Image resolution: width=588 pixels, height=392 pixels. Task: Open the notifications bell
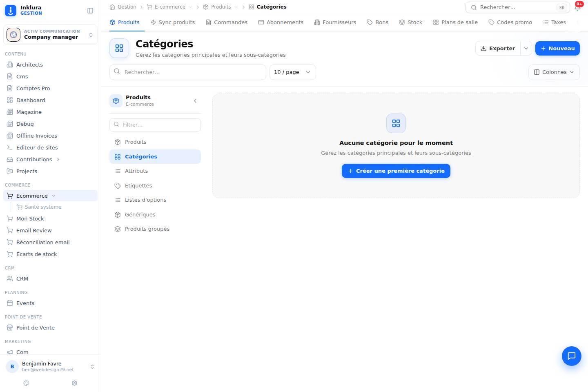pyautogui.click(x=577, y=7)
